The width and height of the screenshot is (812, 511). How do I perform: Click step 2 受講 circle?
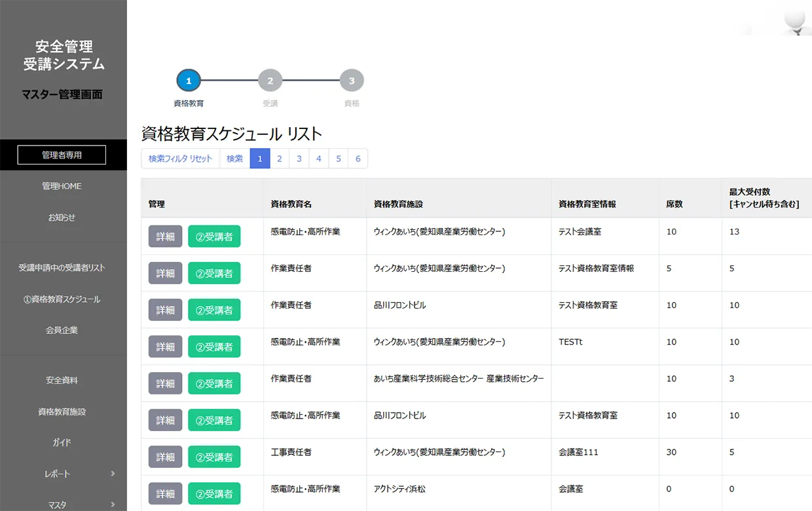coord(270,81)
